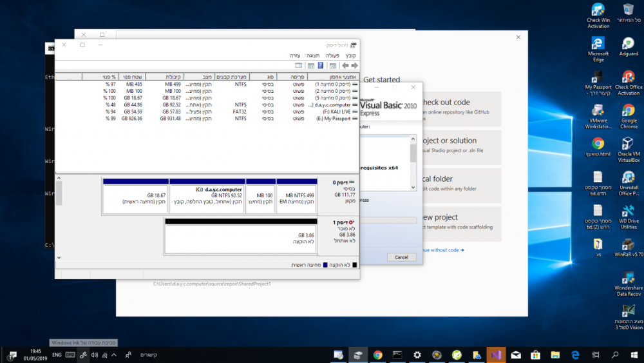644x363 pixels.
Task: Open the Oracle VM VirtualBox desktop icon
Action: point(629,150)
